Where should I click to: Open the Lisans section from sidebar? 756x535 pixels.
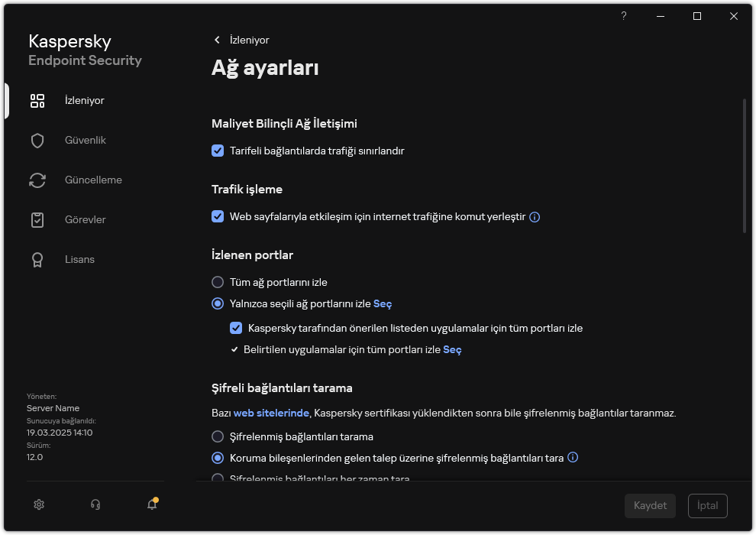pos(79,260)
